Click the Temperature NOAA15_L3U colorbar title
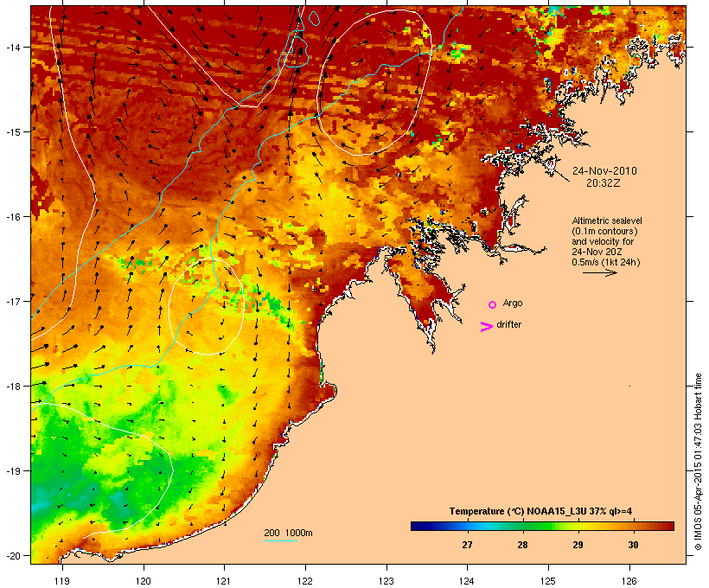Screen dimensions: 709x588 [540, 511]
